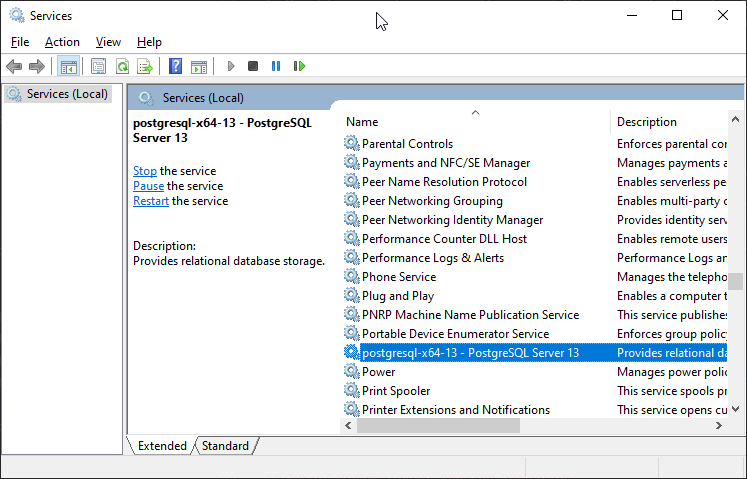Click the Export List toolbar icon
The height and width of the screenshot is (479, 747).
pyautogui.click(x=145, y=67)
